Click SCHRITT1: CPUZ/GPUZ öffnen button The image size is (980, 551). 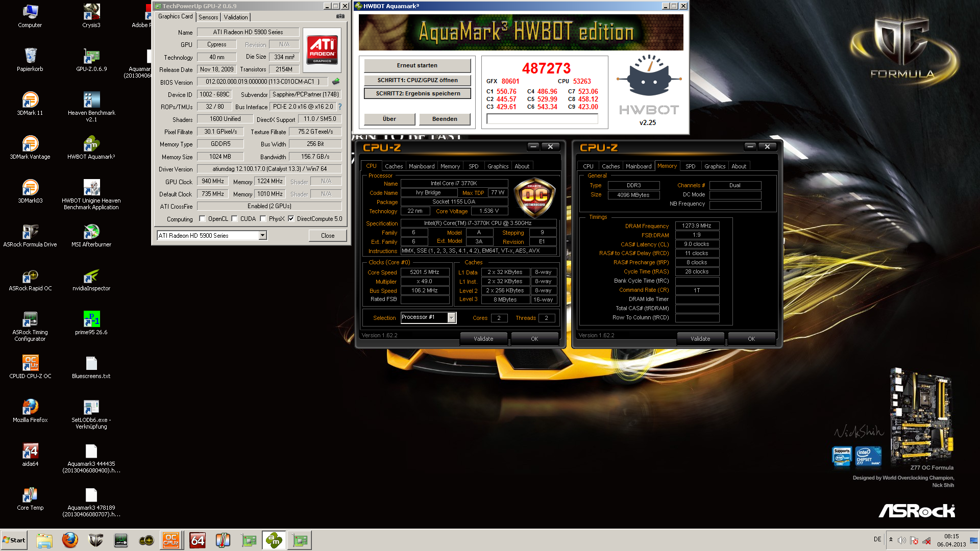point(417,80)
